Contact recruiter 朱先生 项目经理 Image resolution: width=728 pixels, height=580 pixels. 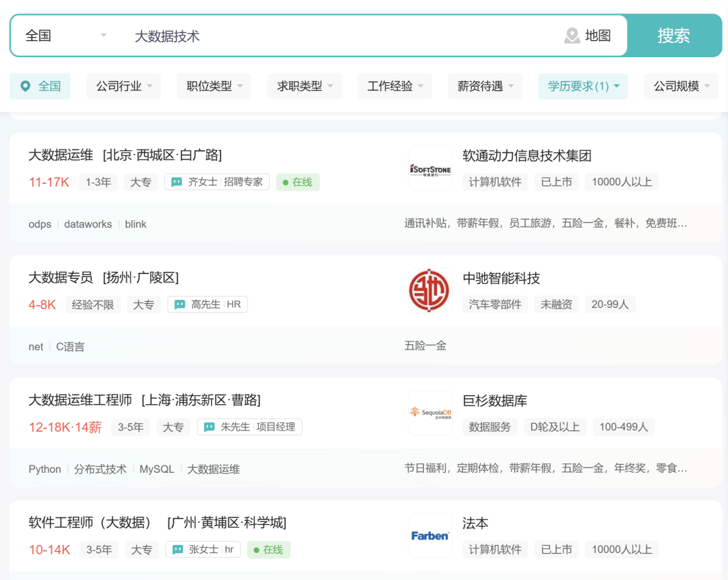250,427
